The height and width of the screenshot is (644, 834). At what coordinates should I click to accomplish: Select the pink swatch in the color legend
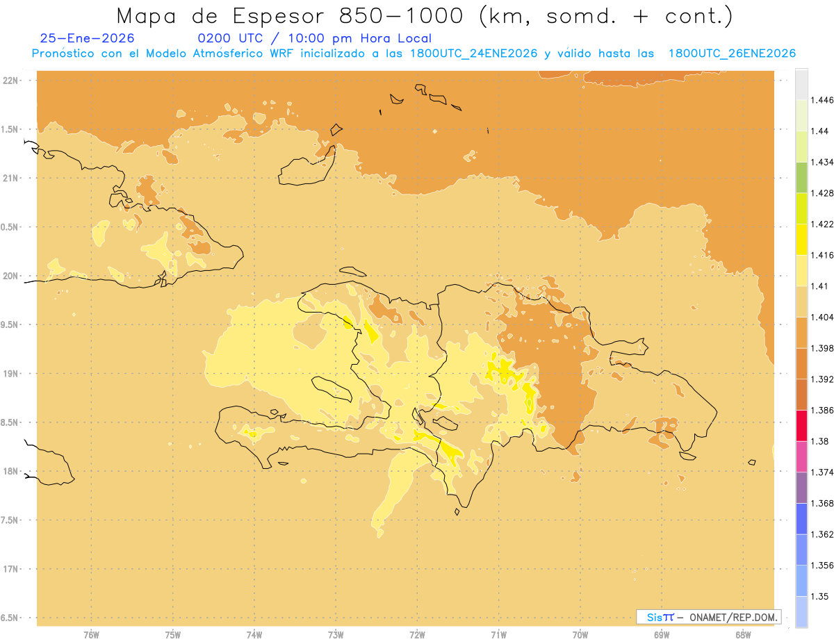click(801, 456)
